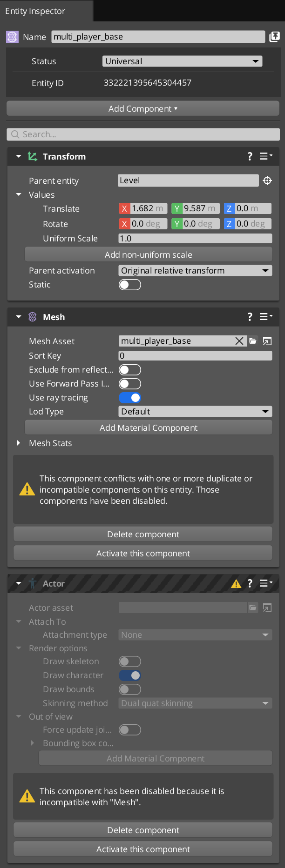Browse for a Mesh Asset with the folder icon

pos(252,341)
